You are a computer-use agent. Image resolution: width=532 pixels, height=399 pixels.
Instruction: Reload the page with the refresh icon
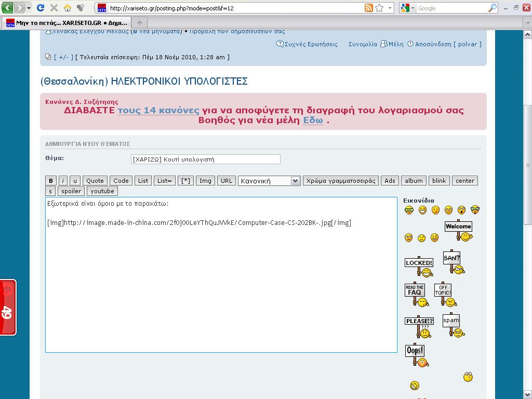41,7
